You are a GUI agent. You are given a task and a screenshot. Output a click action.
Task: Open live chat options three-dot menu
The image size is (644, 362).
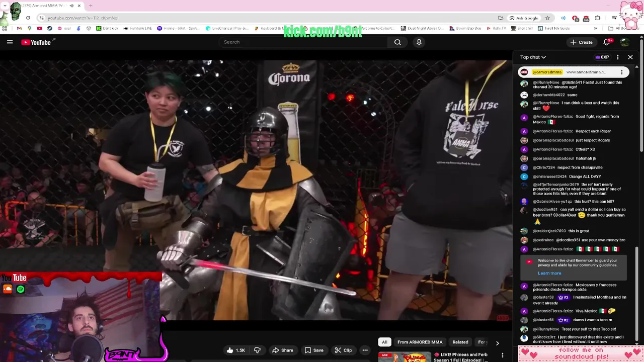(618, 57)
